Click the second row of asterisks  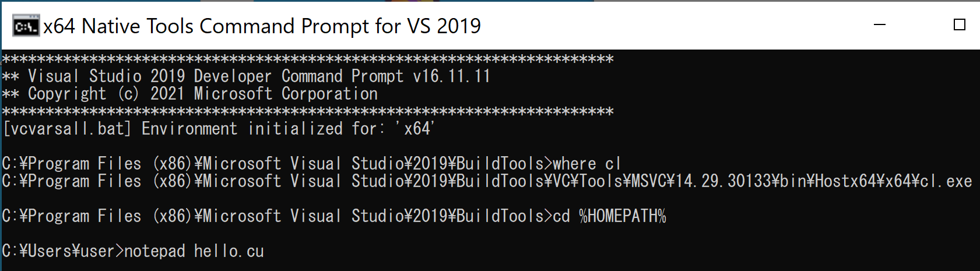[x=308, y=111]
